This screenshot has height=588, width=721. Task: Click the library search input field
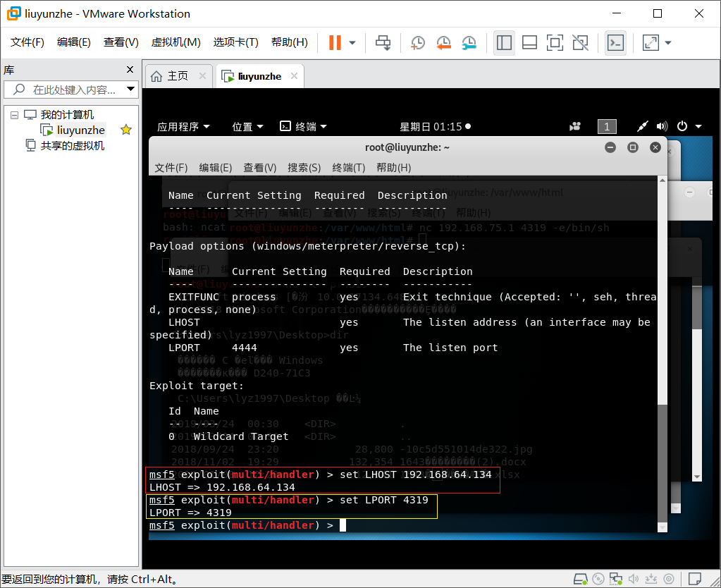click(x=69, y=90)
